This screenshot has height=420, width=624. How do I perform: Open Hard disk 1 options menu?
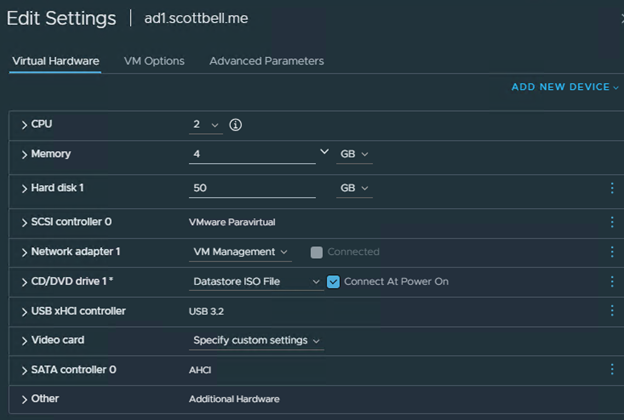pyautogui.click(x=611, y=188)
